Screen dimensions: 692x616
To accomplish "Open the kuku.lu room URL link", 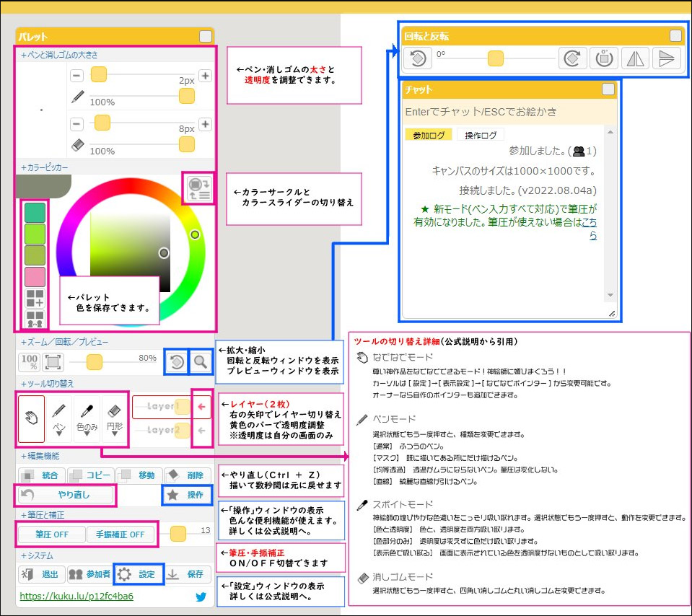I will (x=76, y=596).
